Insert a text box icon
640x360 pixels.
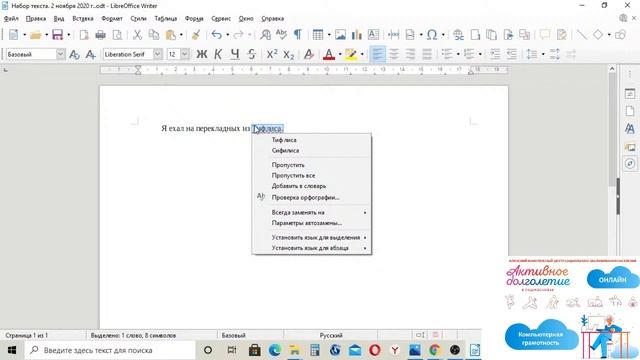point(373,35)
